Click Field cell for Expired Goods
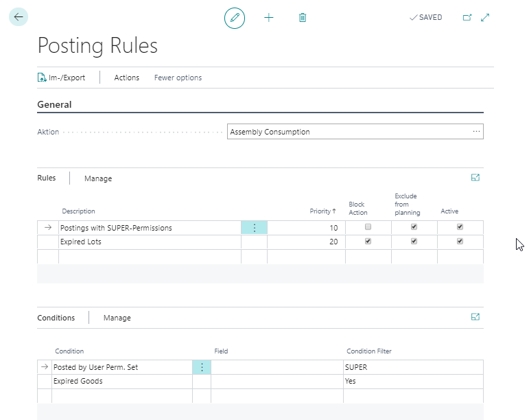 coord(277,381)
